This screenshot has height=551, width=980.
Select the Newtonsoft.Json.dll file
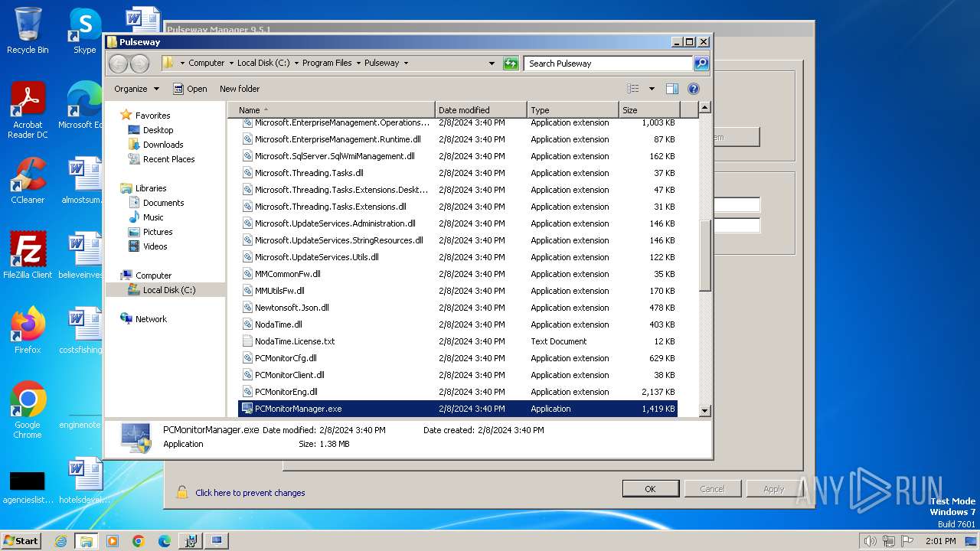click(458, 308)
